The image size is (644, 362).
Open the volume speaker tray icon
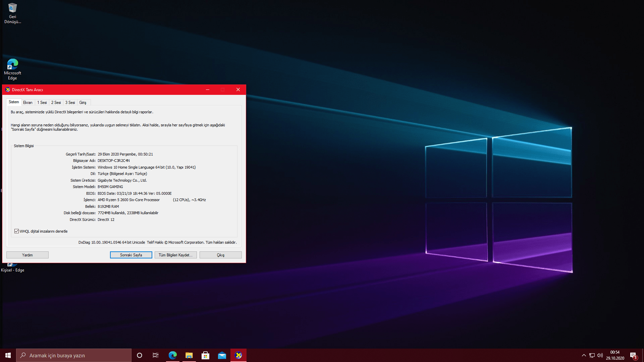[600, 355]
